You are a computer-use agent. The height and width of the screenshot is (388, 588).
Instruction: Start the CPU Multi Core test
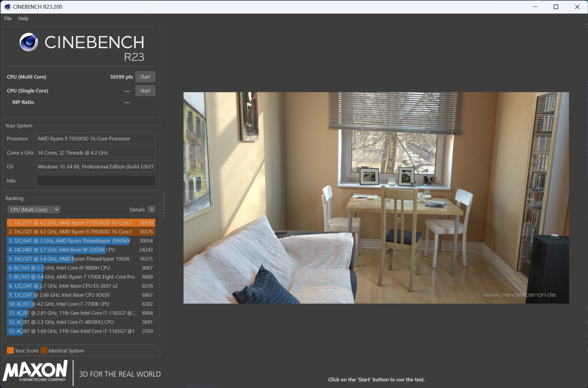145,77
